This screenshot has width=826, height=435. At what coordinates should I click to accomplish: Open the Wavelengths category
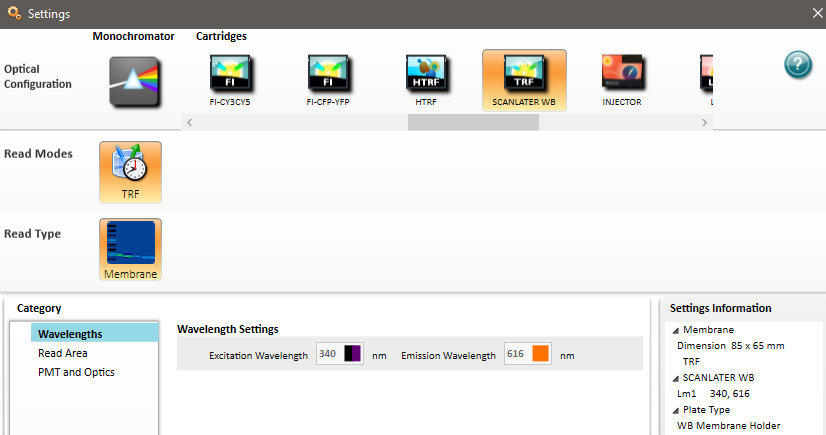(x=94, y=334)
